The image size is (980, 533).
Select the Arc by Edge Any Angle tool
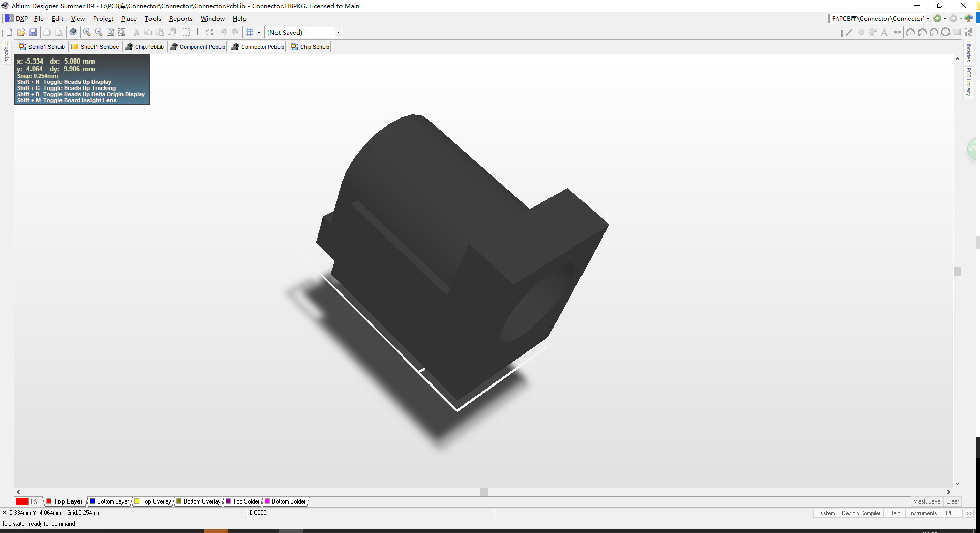(x=934, y=32)
